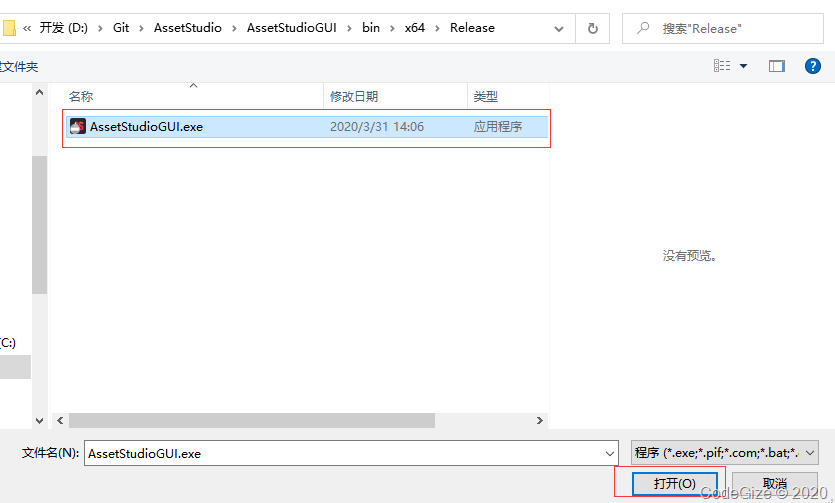This screenshot has width=835, height=503.
Task: Toggle the preview pane icon
Action: pyautogui.click(x=776, y=66)
